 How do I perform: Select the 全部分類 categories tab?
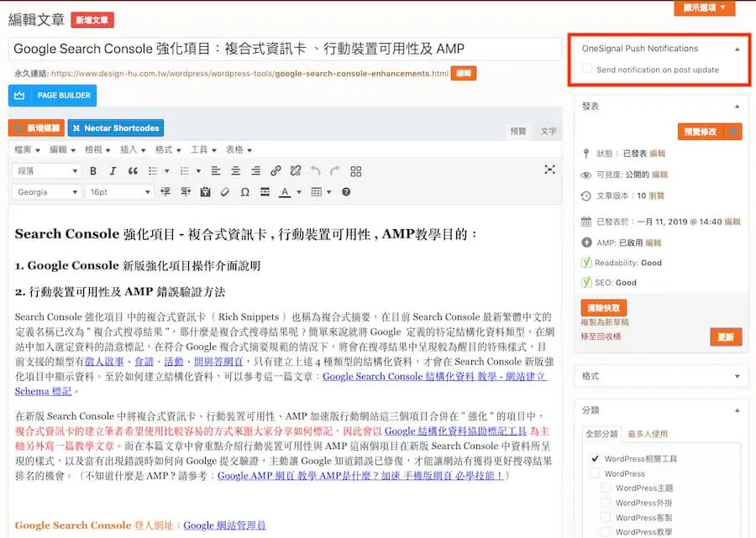(601, 433)
